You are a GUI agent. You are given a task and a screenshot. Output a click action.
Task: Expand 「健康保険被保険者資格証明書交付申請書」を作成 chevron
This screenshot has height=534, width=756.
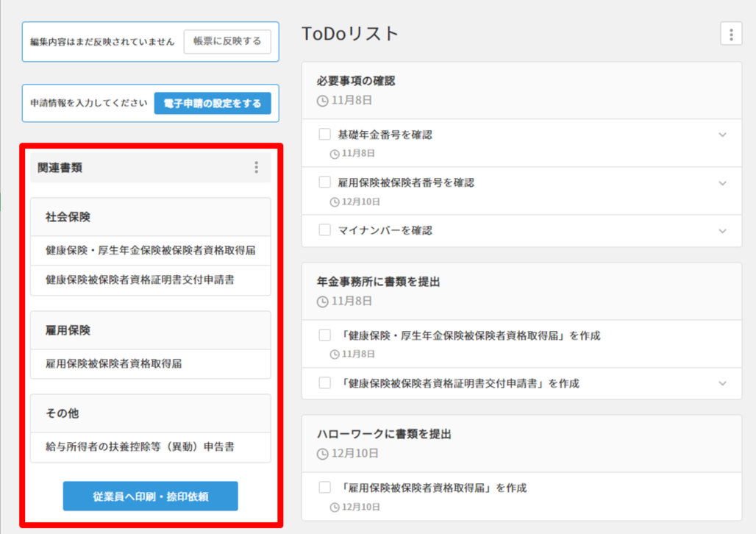pos(722,383)
